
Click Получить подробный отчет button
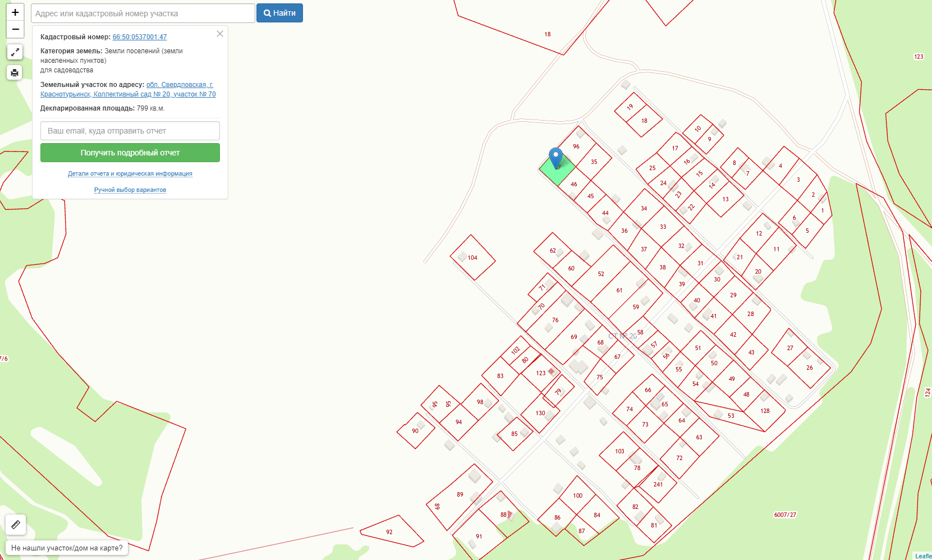click(x=130, y=153)
